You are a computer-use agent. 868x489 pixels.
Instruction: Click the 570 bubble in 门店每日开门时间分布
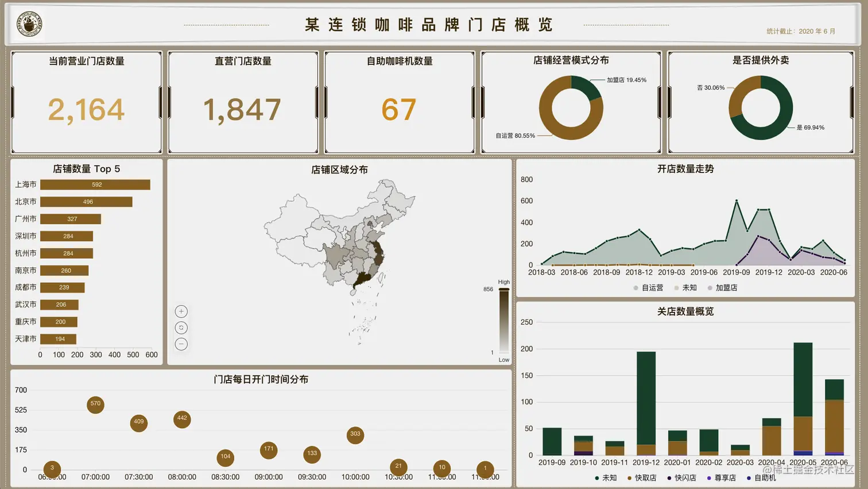95,405
